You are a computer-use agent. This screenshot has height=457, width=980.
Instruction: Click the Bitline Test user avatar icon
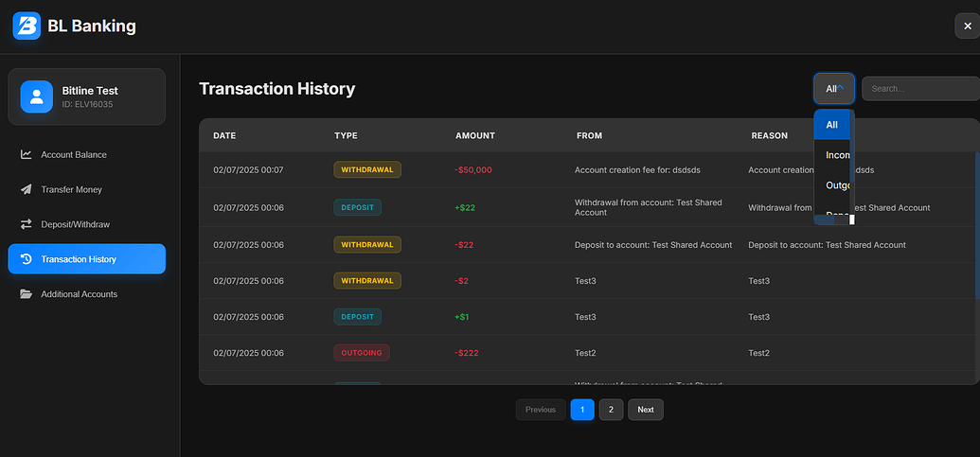[36, 97]
